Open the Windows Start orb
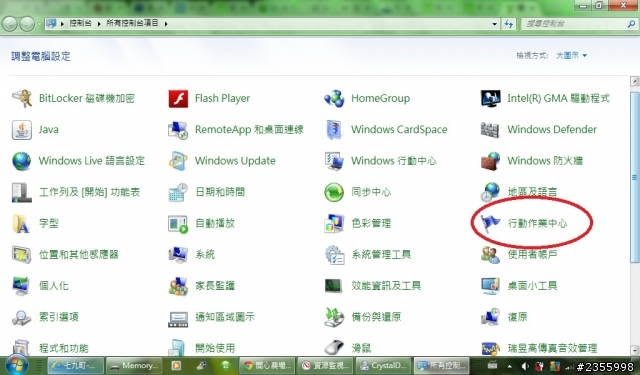 click(16, 365)
